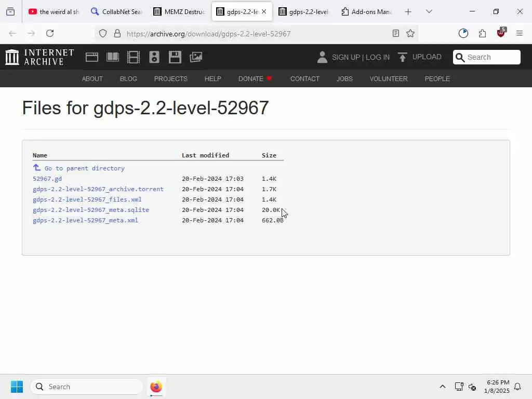Open the Internet Archive home logo
The height and width of the screenshot is (399, 532).
click(x=39, y=57)
